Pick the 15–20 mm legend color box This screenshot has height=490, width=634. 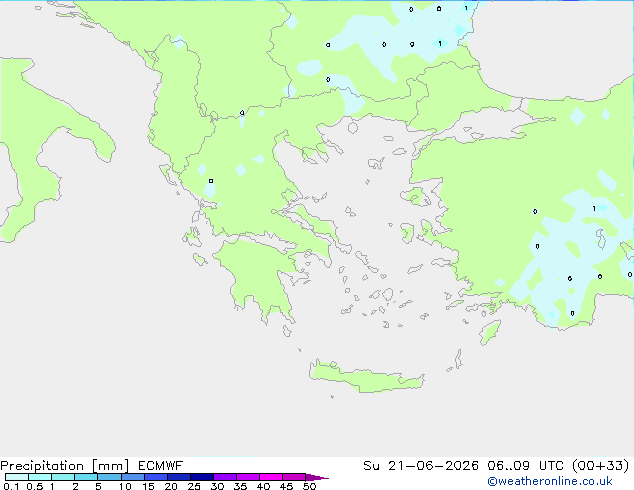tap(156, 477)
